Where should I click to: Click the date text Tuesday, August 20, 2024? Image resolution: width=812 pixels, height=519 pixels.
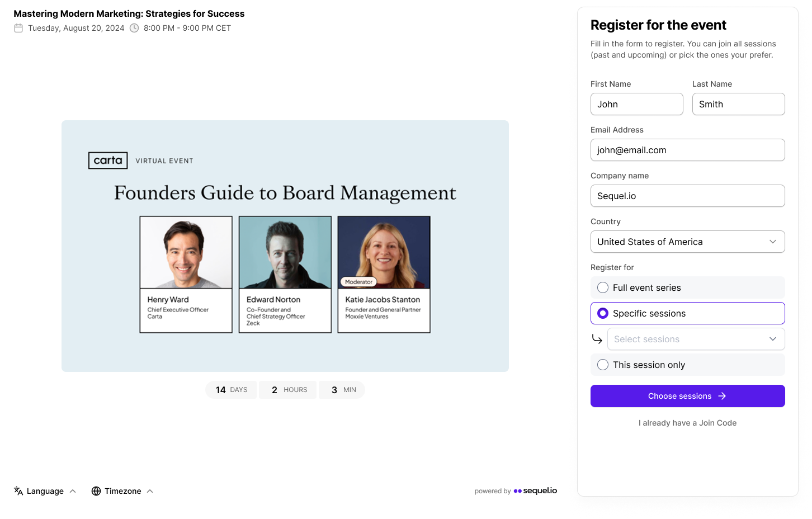(76, 28)
